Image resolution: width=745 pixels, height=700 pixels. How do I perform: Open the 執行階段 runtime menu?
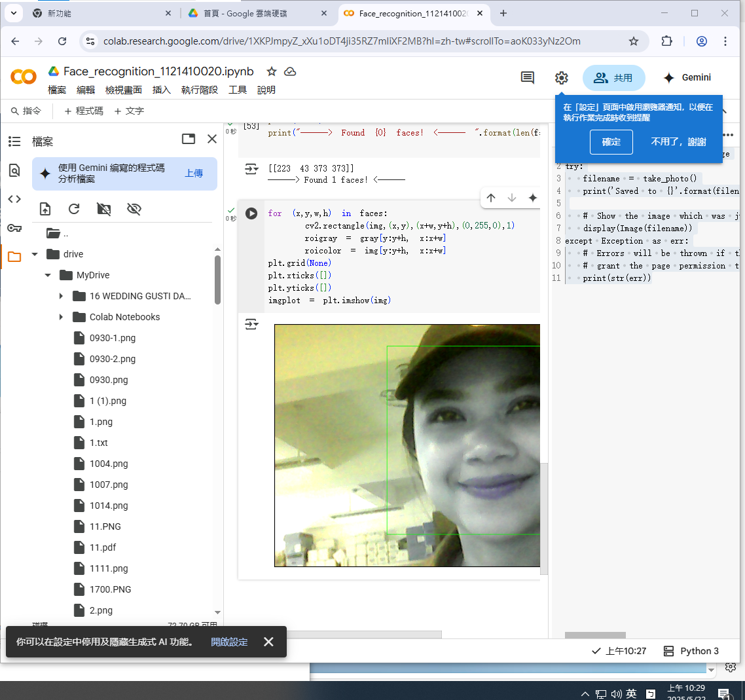199,90
